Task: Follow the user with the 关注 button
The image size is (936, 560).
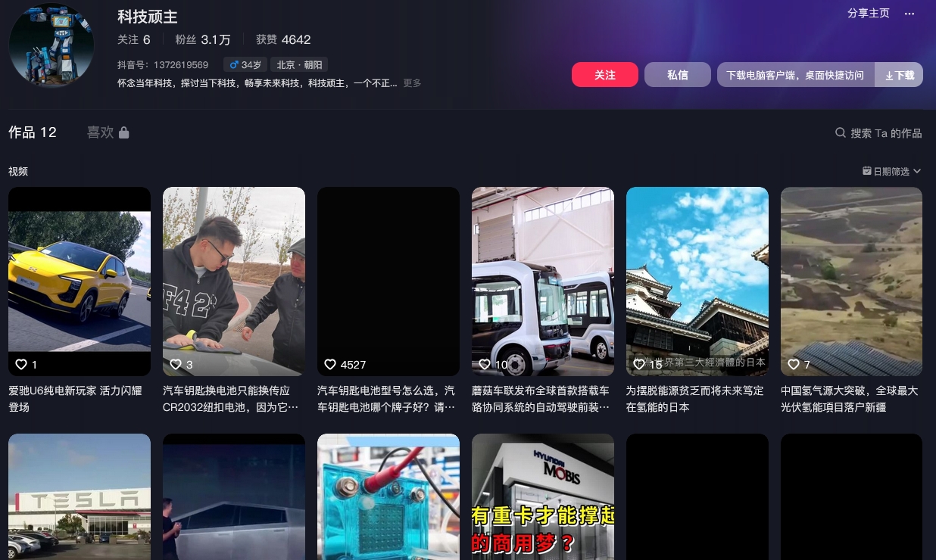Action: pos(605,75)
